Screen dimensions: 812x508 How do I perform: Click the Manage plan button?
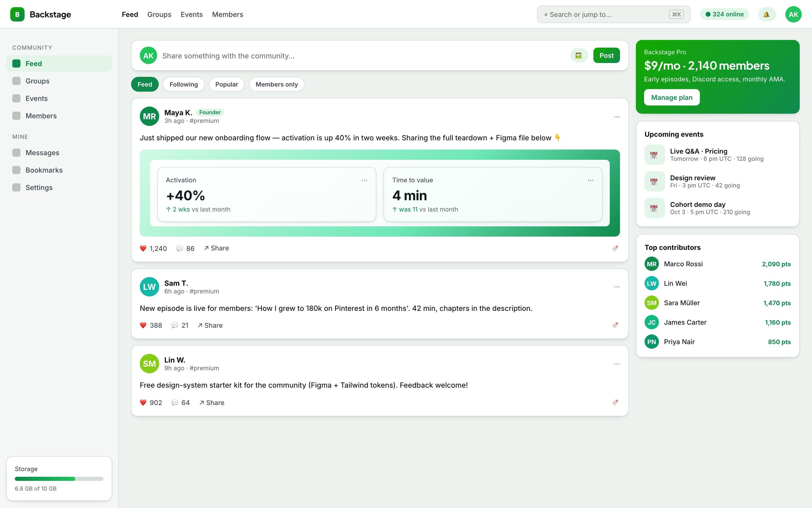point(672,98)
